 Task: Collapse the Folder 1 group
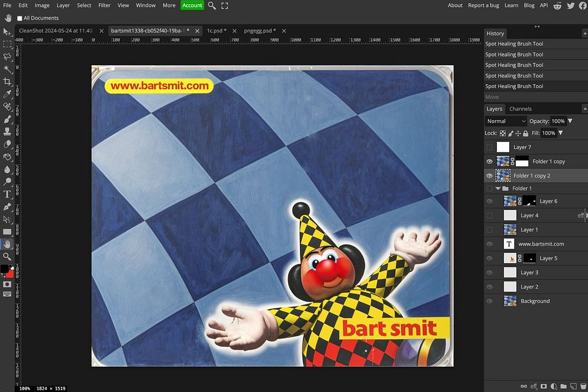point(498,189)
